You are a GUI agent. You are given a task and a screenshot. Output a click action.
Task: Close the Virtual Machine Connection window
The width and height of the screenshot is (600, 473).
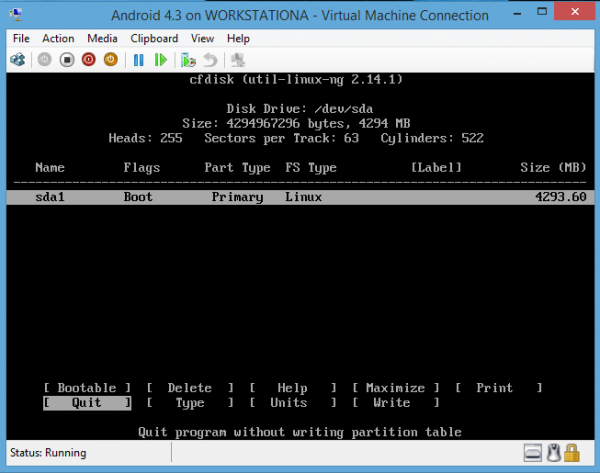pyautogui.click(x=575, y=11)
